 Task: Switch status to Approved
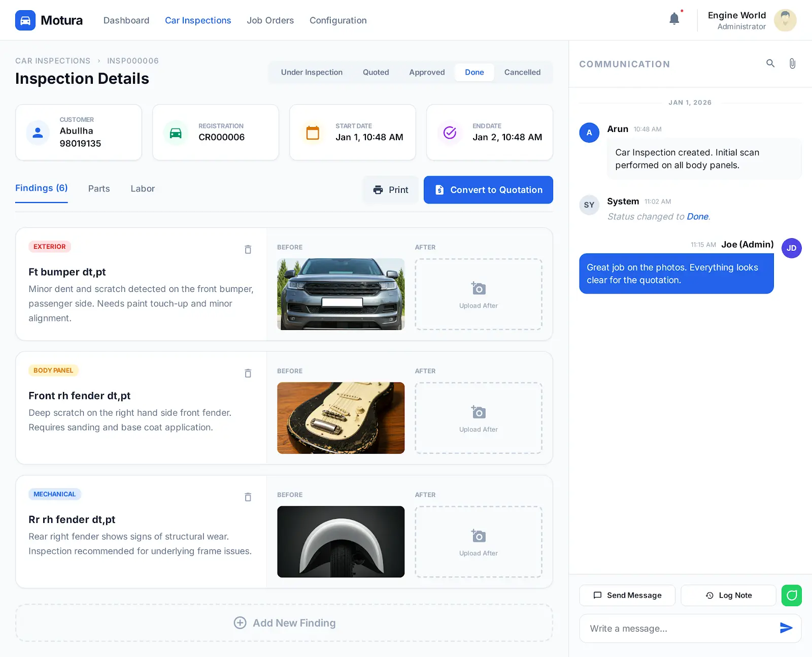click(x=427, y=72)
